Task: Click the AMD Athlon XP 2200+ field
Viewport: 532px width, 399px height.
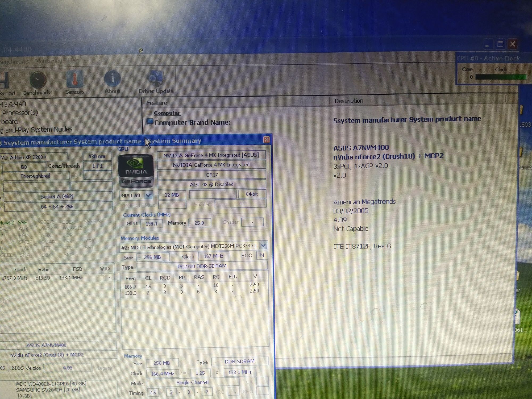Action: coord(34,157)
